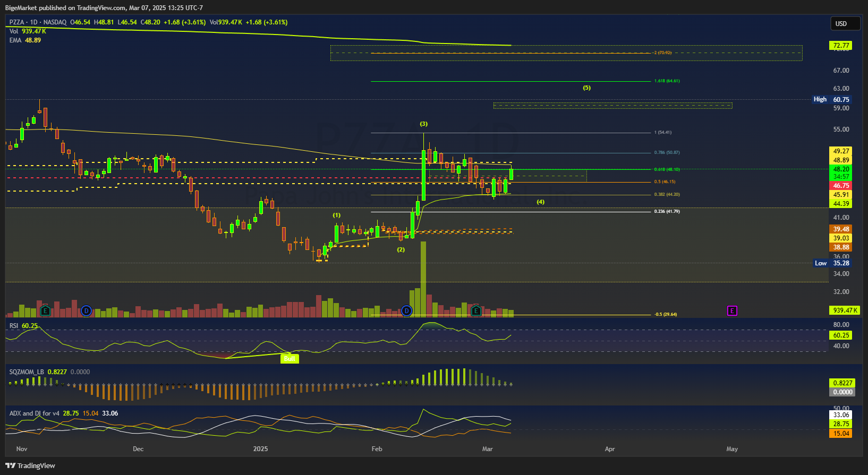Select the Elliott wave (5) label
This screenshot has width=868, height=475.
[x=586, y=88]
